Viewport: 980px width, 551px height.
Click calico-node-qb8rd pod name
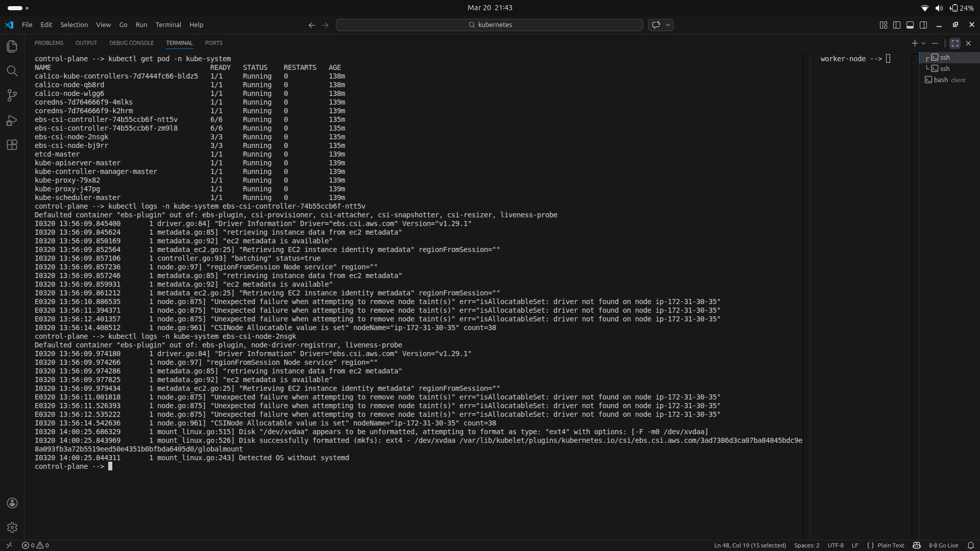click(x=69, y=85)
